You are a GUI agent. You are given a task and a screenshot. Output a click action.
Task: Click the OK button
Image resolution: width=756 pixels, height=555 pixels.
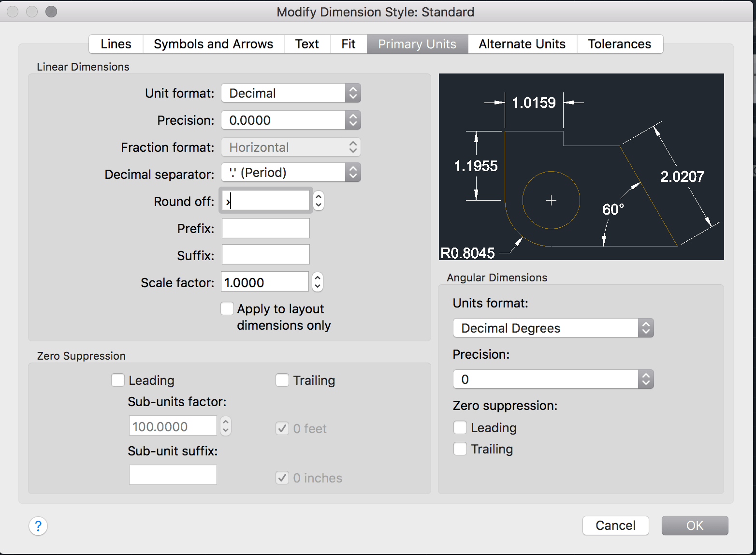(695, 526)
